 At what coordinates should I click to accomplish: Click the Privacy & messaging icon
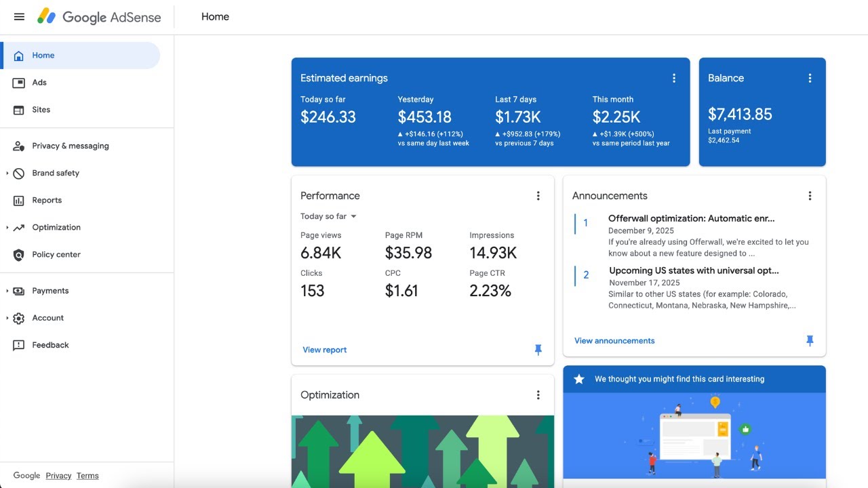[19, 146]
